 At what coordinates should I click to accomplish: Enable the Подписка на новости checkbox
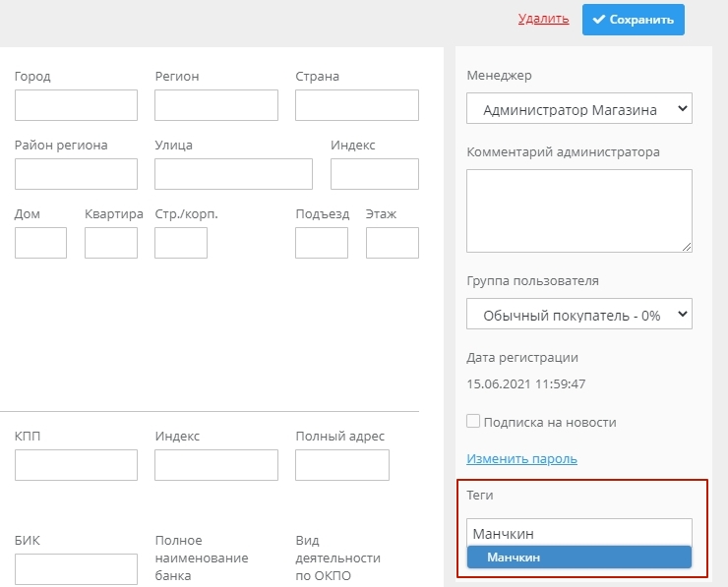pos(473,421)
